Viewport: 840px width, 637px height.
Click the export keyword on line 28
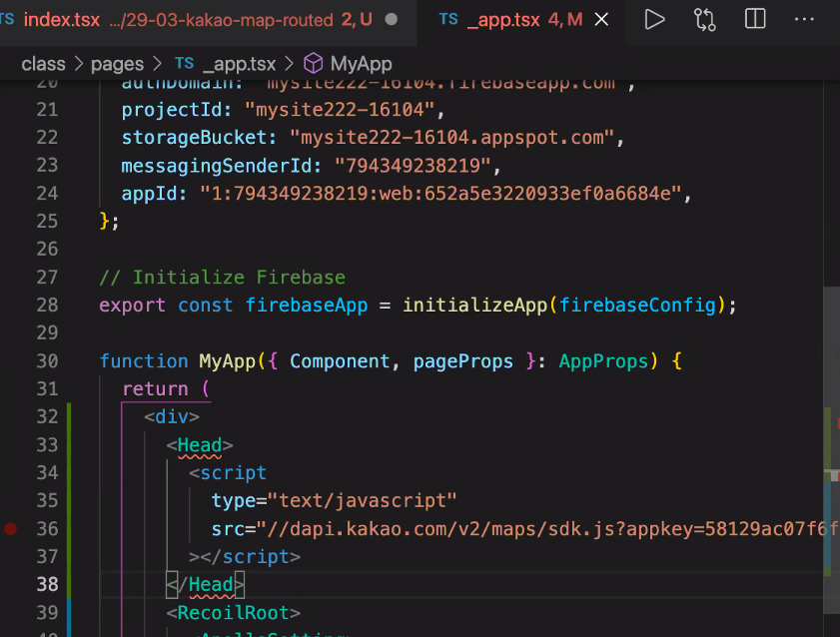click(132, 306)
